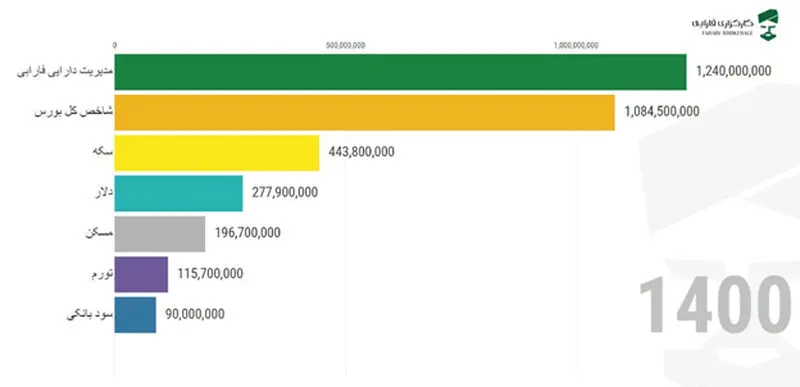The height and width of the screenshot is (387, 800).
Task: Click the label مدیریت دارایی فارابی
Action: (65, 71)
